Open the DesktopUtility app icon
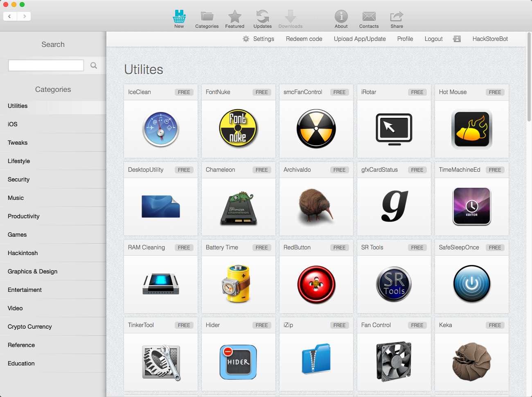The height and width of the screenshot is (397, 532). coord(161,206)
